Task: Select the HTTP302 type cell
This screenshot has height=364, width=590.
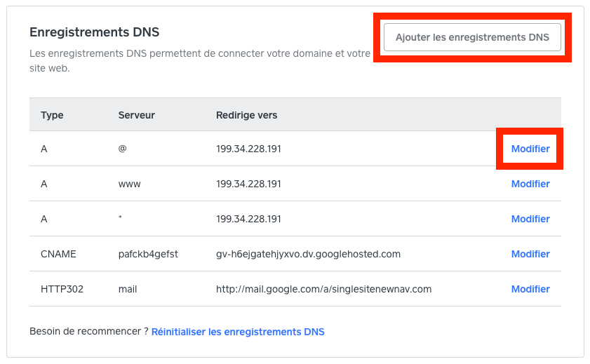Action: coord(62,289)
